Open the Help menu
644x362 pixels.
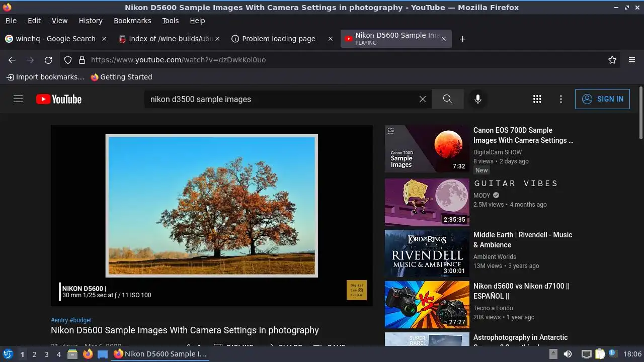pyautogui.click(x=197, y=21)
